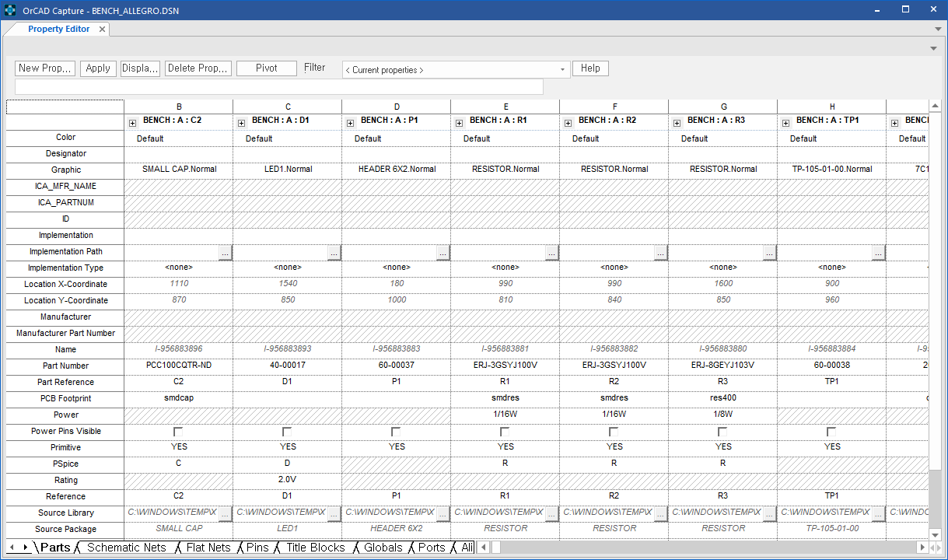Viewport: 948px width, 560px height.
Task: Toggle Power Pins Visible for R2
Action: pyautogui.click(x=614, y=432)
